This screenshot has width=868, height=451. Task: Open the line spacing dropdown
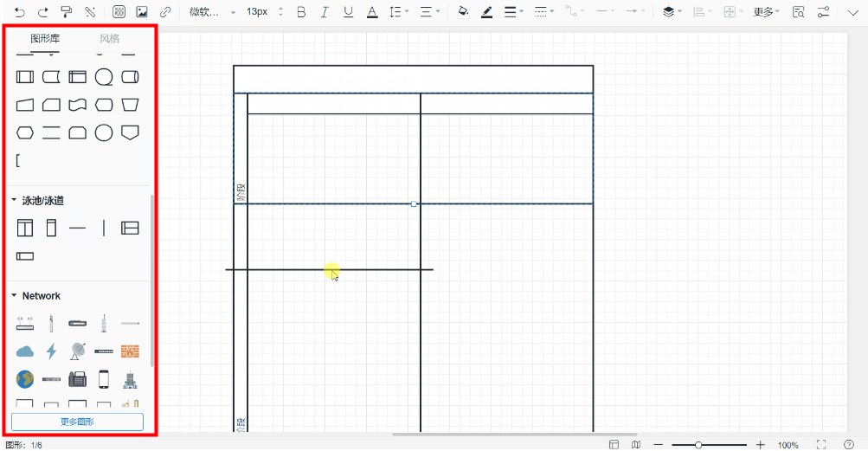click(399, 11)
